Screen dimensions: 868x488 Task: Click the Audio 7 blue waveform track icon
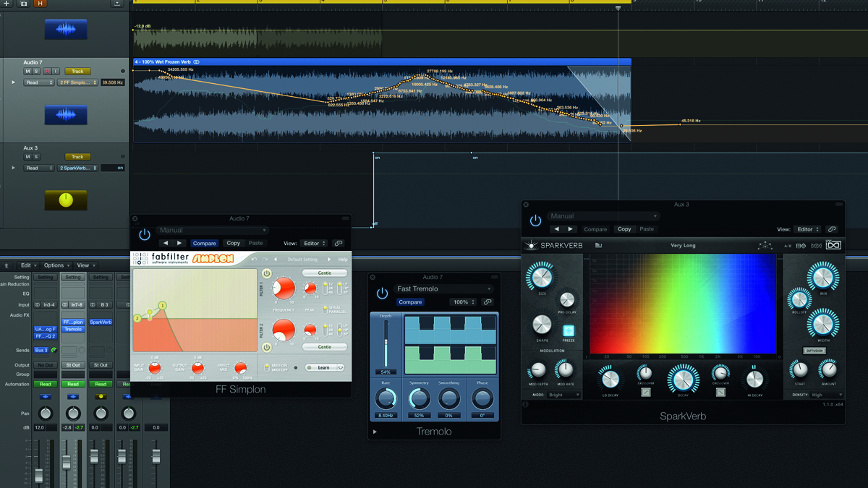pos(66,115)
